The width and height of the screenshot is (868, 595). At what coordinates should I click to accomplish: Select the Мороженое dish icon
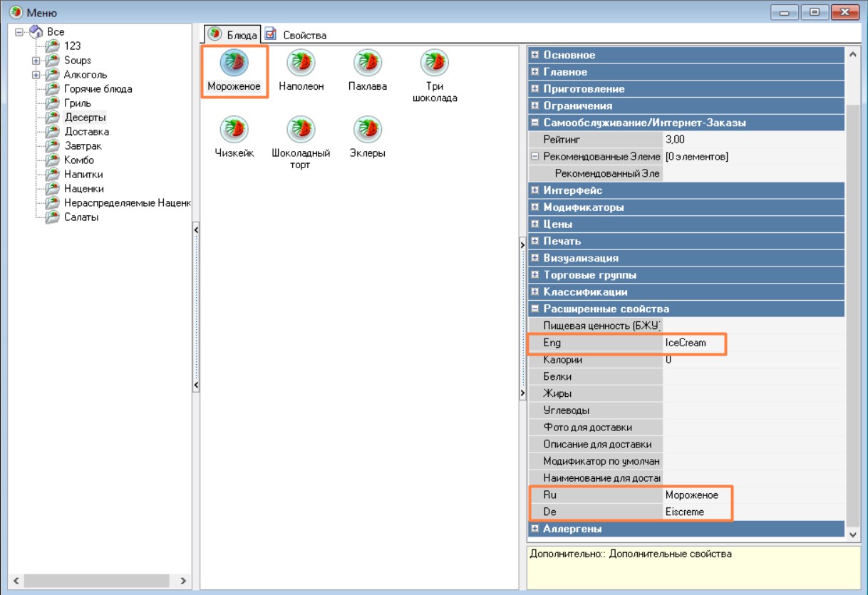234,63
